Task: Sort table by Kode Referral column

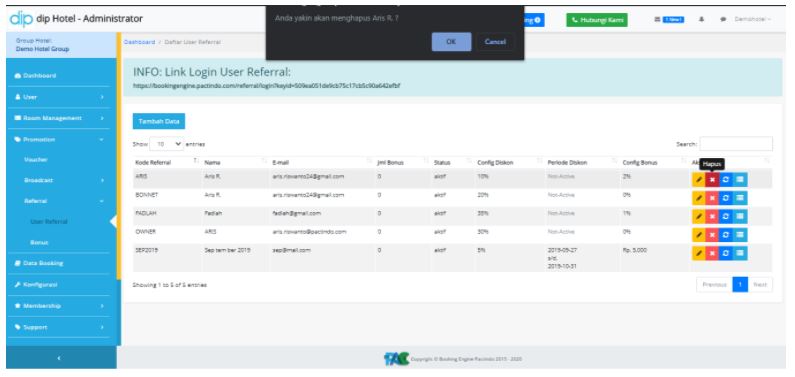Action: (166, 162)
